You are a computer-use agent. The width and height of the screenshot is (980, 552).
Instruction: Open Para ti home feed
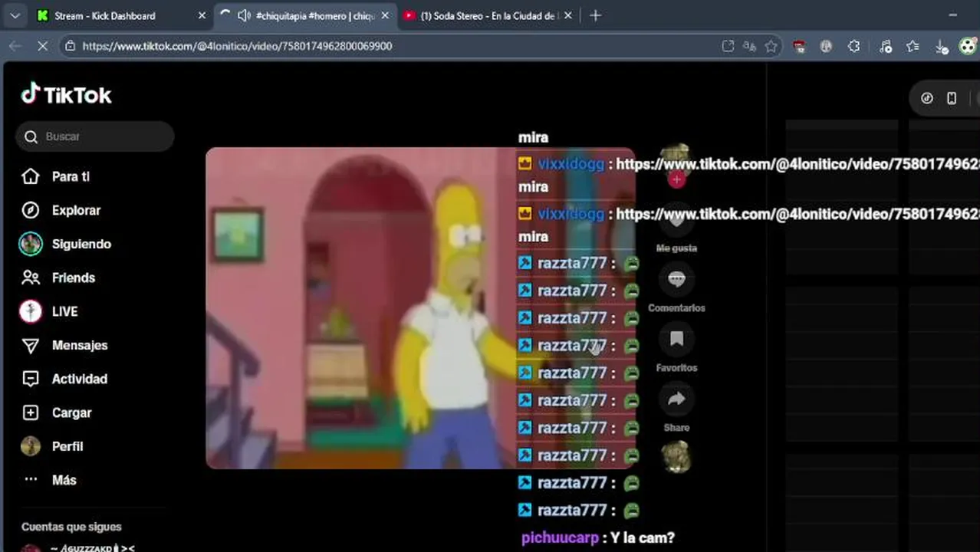coord(55,176)
